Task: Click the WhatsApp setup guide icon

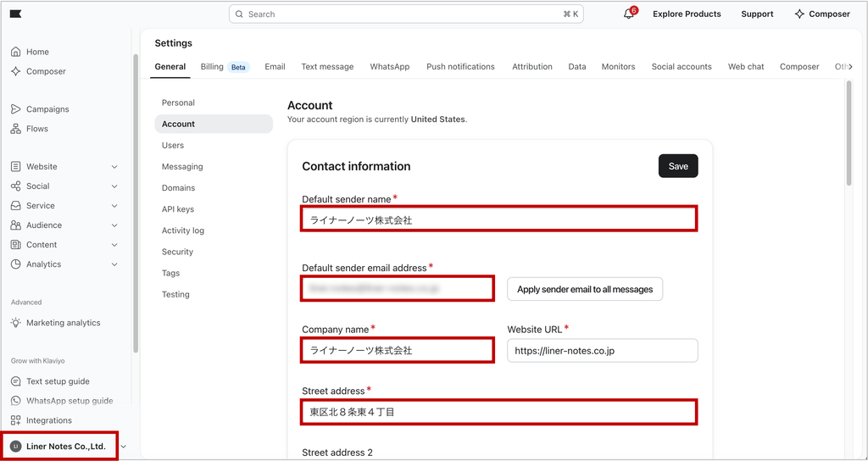Action: tap(16, 401)
